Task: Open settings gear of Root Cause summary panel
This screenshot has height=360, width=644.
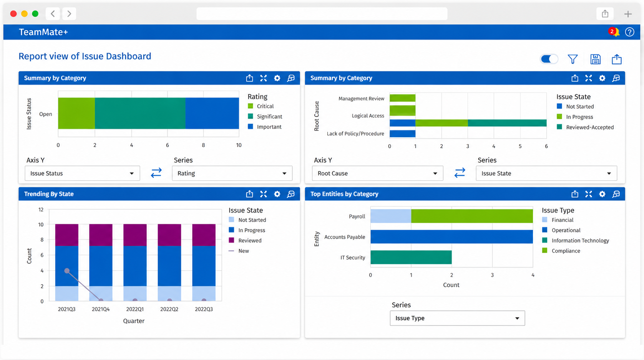Action: (x=602, y=78)
